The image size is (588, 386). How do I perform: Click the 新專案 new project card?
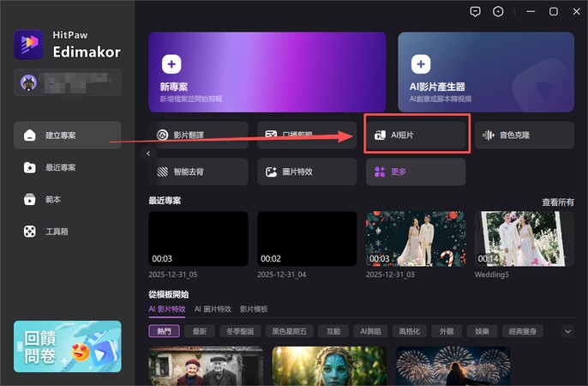(267, 72)
